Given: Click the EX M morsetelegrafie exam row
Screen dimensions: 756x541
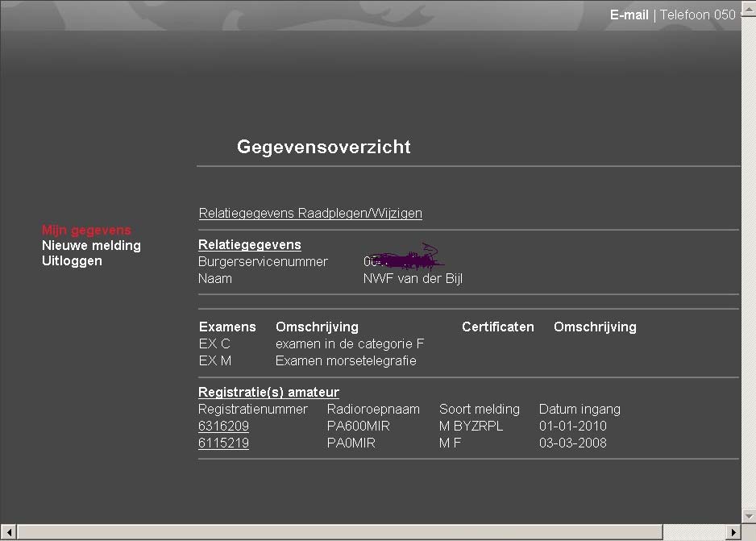Looking at the screenshot, I should pos(307,360).
